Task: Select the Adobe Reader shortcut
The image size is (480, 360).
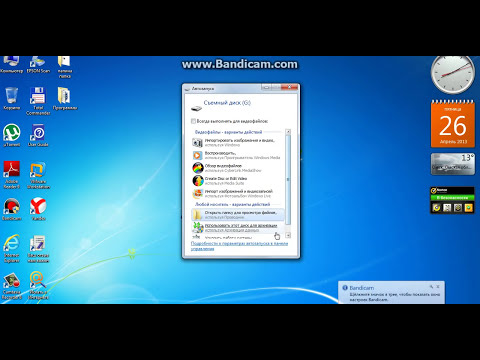Action: pyautogui.click(x=12, y=175)
